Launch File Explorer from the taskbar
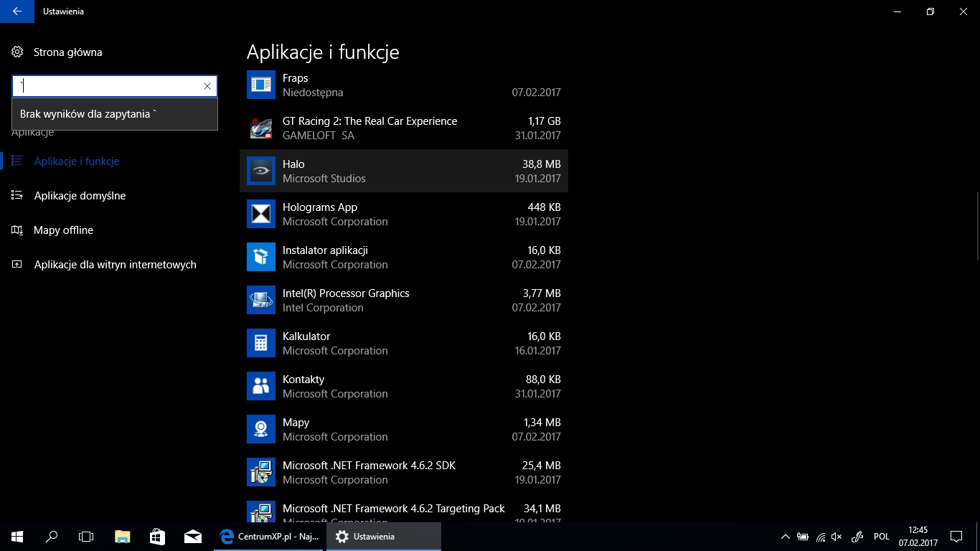The width and height of the screenshot is (980, 551). click(x=123, y=536)
